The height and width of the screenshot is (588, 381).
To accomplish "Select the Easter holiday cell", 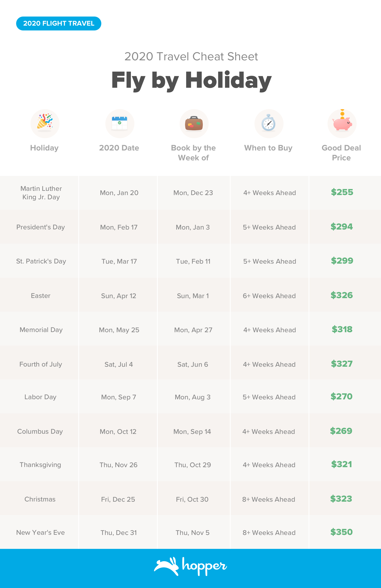I will pos(41,296).
